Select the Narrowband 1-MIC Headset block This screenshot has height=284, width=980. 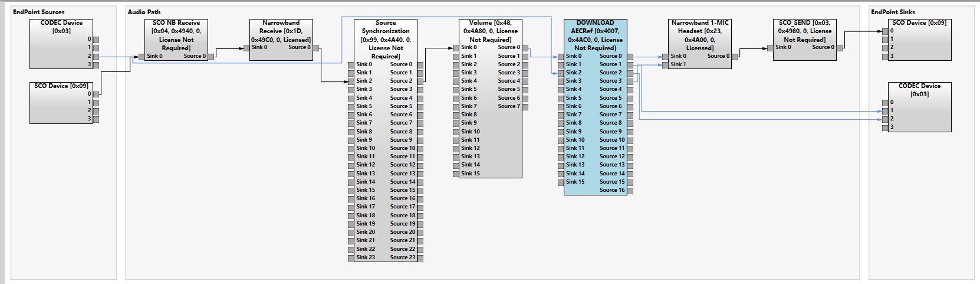coord(700,44)
